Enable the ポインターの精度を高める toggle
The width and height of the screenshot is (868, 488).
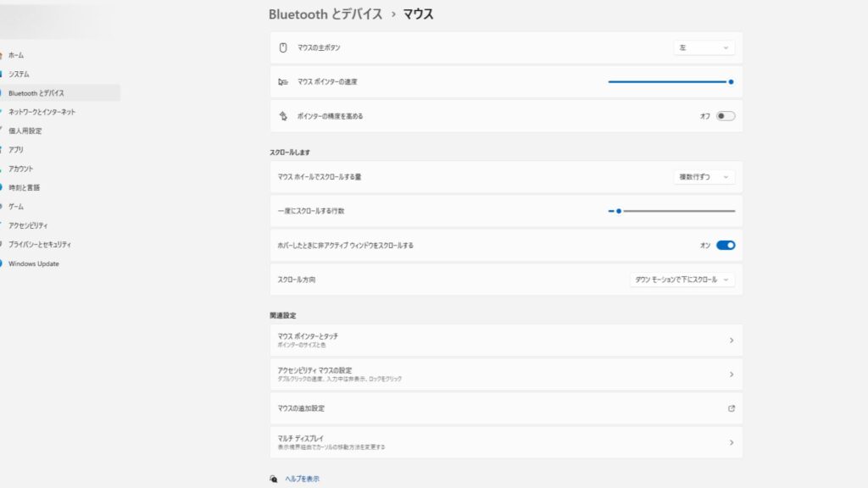tap(726, 116)
